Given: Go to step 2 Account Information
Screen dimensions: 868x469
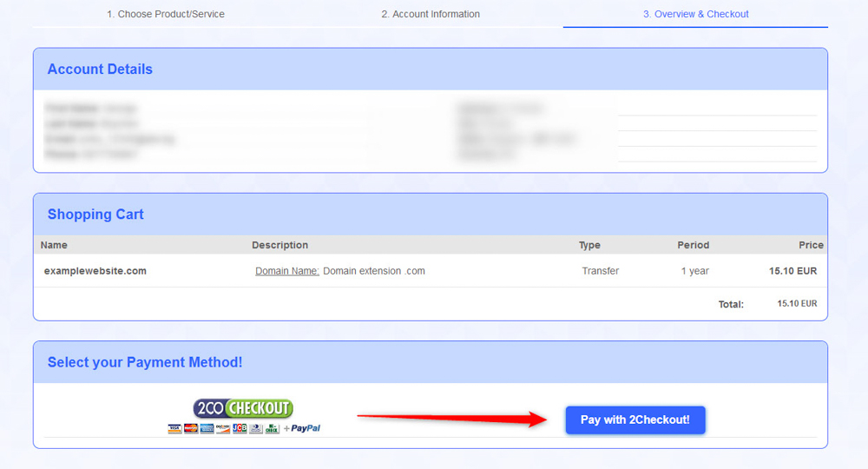Looking at the screenshot, I should tap(431, 14).
